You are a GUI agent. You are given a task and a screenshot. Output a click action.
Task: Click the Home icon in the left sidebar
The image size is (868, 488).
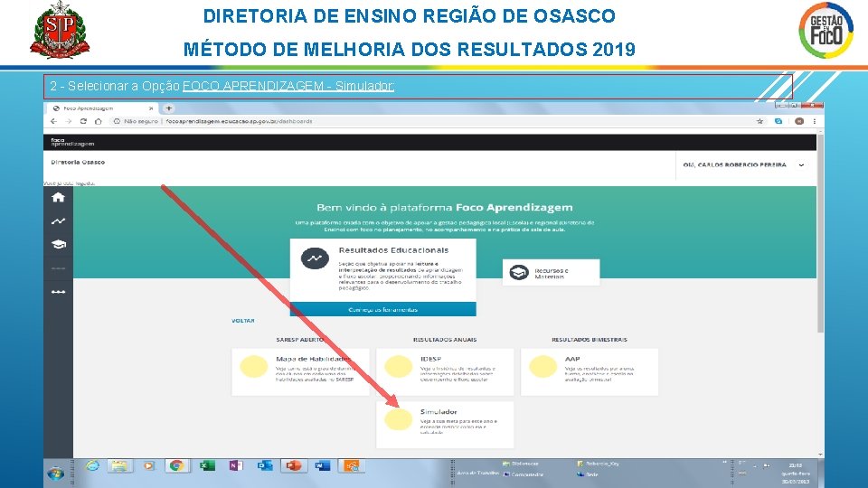pos(58,198)
